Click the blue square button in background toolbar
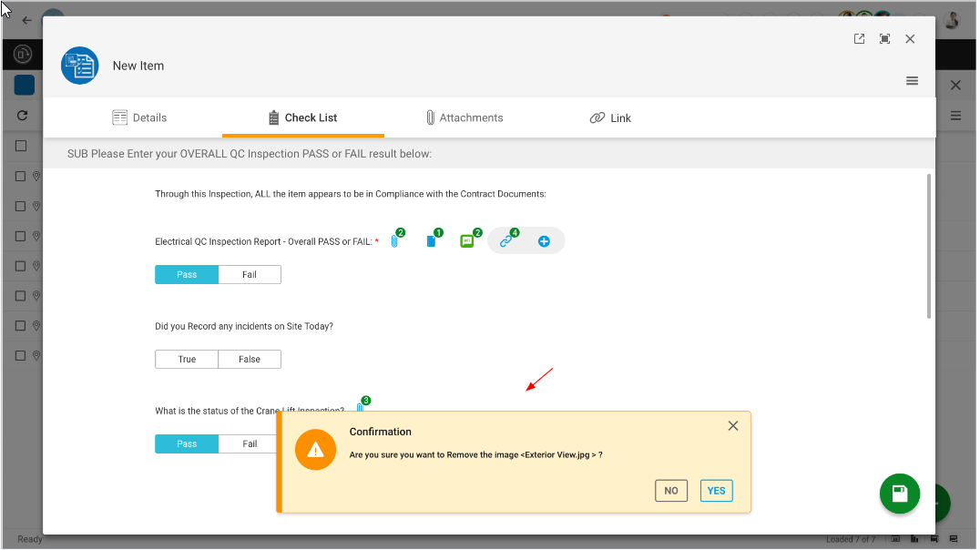 [x=25, y=85]
